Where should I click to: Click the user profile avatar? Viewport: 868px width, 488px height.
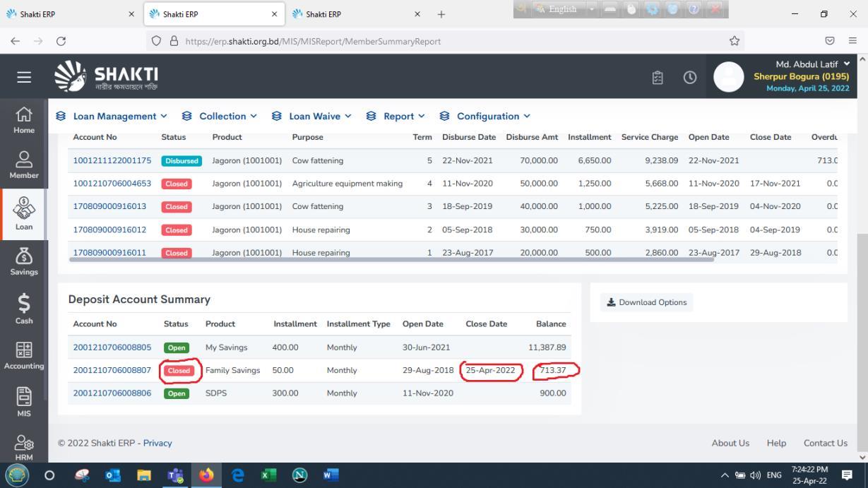pyautogui.click(x=729, y=77)
